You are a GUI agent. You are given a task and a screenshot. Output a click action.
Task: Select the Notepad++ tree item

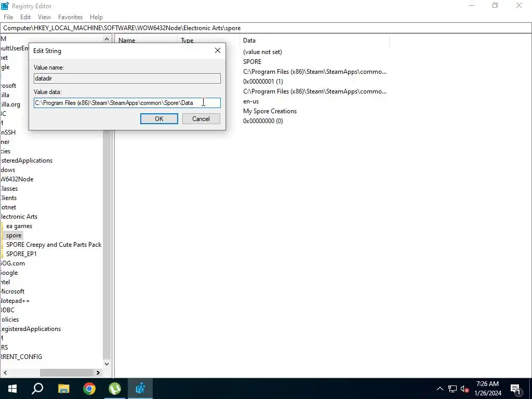(x=15, y=301)
